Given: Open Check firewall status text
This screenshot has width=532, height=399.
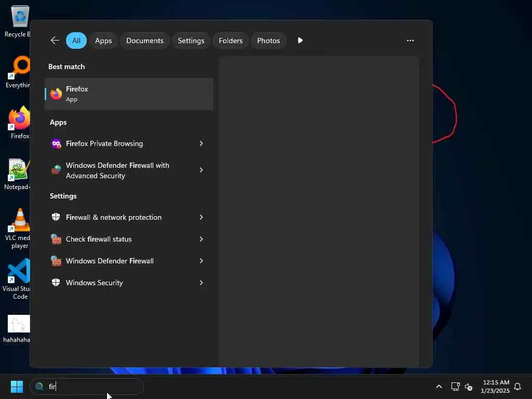Looking at the screenshot, I should [99, 239].
